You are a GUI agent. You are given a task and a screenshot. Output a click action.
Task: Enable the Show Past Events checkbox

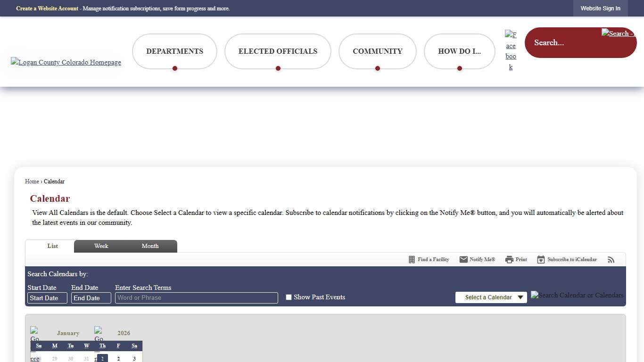(289, 297)
